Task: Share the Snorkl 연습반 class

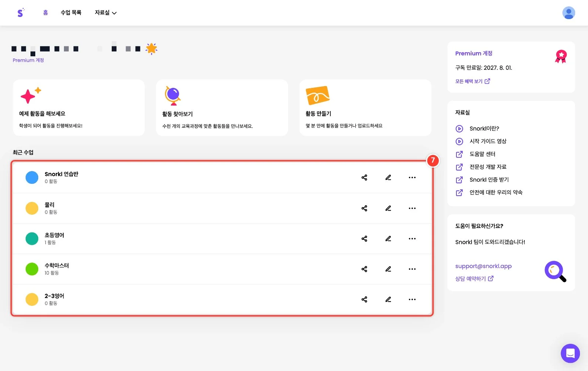Action: coord(364,178)
